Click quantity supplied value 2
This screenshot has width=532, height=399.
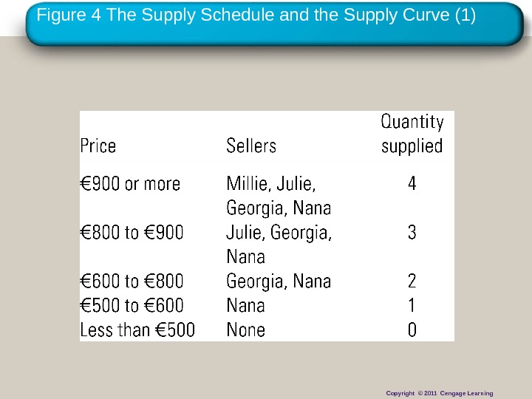point(412,282)
